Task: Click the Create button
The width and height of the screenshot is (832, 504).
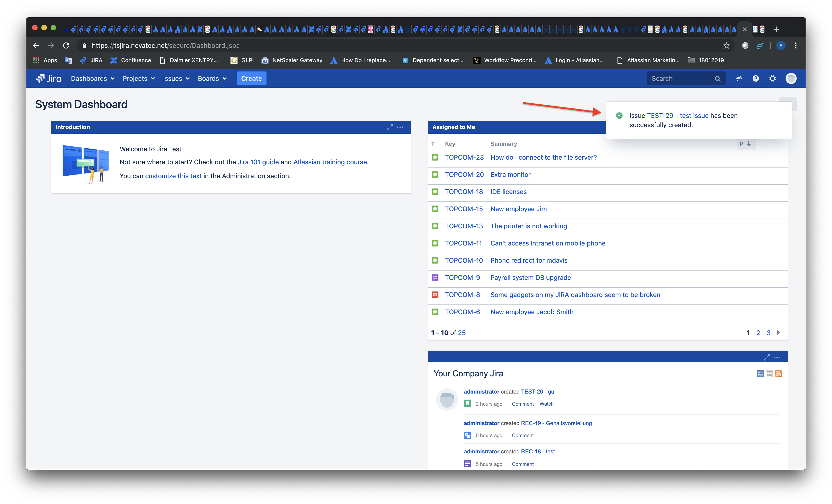Action: [251, 78]
